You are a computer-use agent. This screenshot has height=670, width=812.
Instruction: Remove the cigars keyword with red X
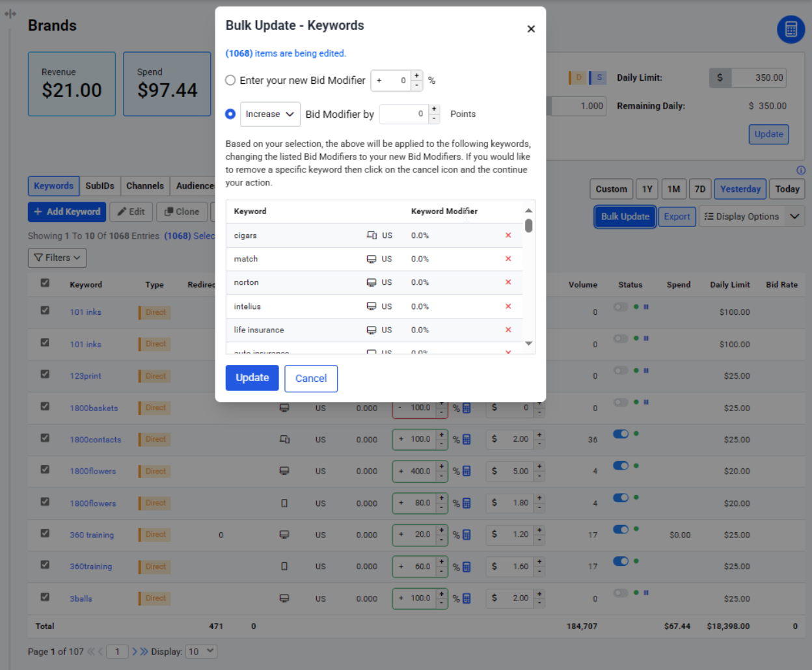[x=508, y=235]
